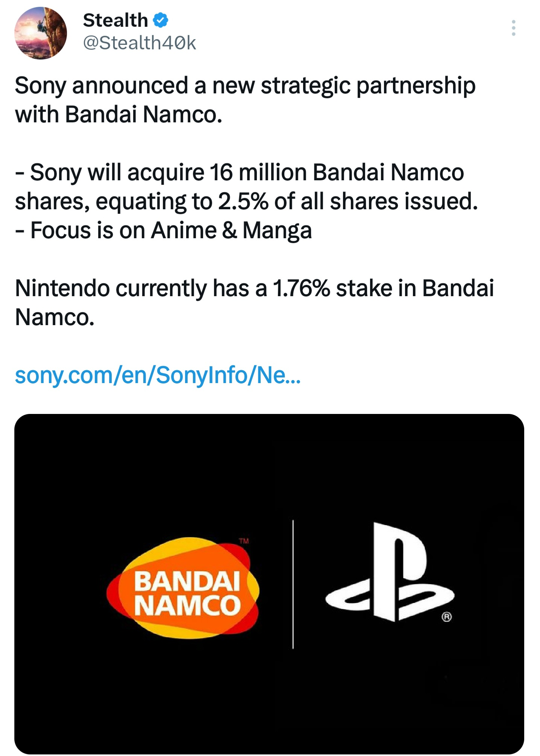Open the Stealth profile avatar

41,33
